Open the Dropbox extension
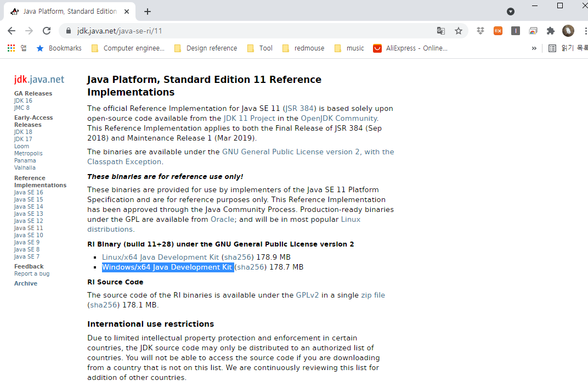This screenshot has height=386, width=588. click(x=480, y=31)
